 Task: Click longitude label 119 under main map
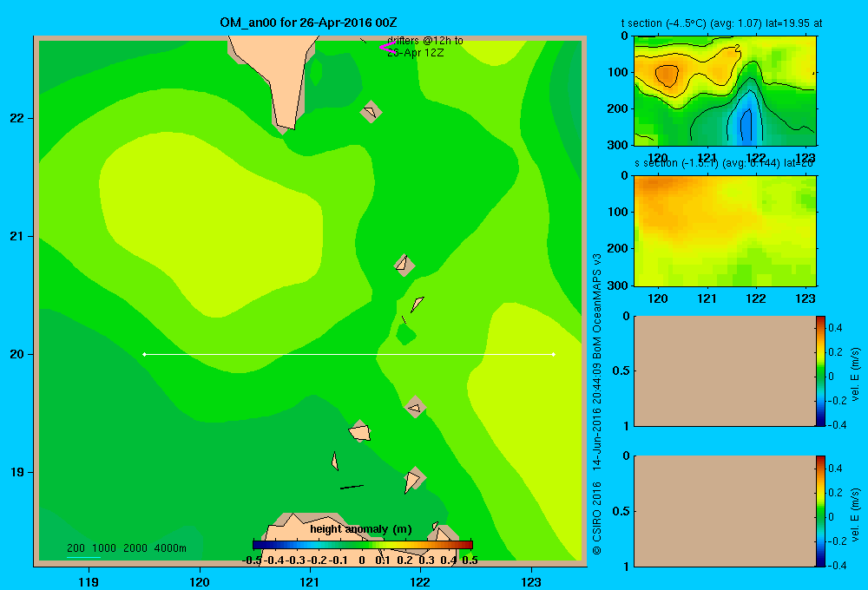click(x=89, y=582)
